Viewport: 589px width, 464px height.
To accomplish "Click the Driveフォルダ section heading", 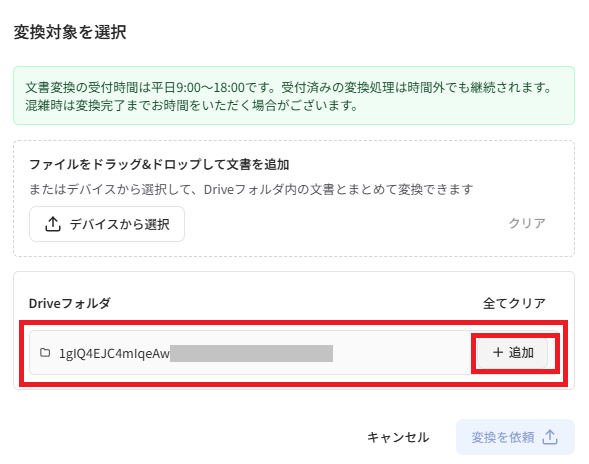I will [x=70, y=303].
